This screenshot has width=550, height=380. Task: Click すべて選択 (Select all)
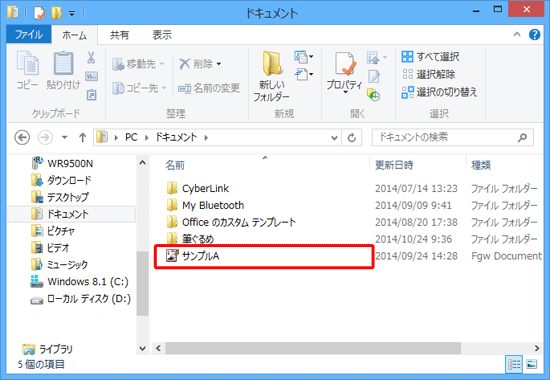(430, 56)
